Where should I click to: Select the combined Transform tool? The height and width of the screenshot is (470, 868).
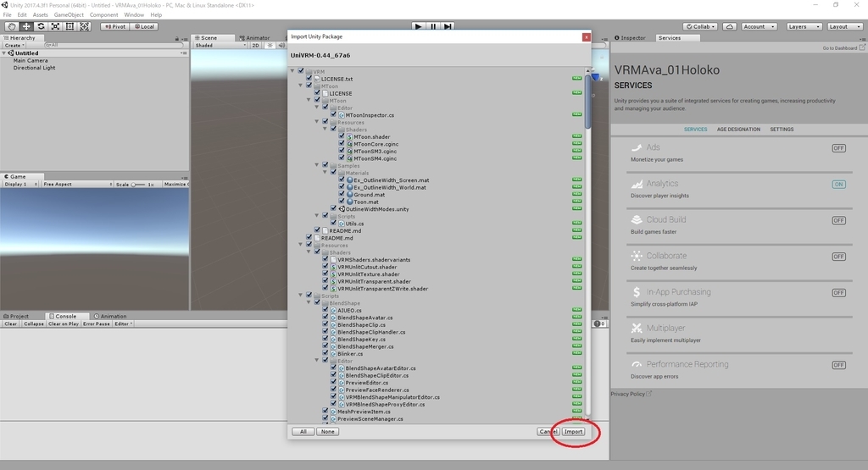click(84, 26)
